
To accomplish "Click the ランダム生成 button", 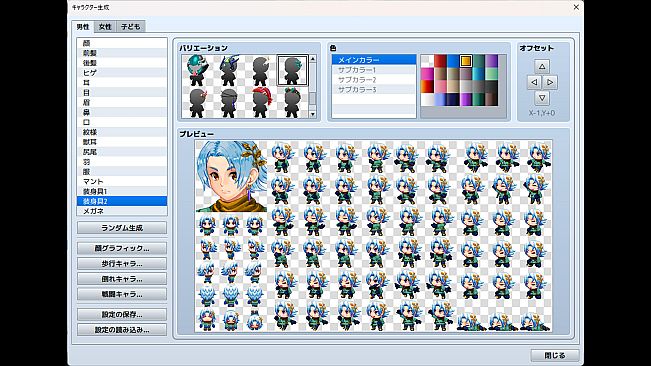I will (x=122, y=228).
